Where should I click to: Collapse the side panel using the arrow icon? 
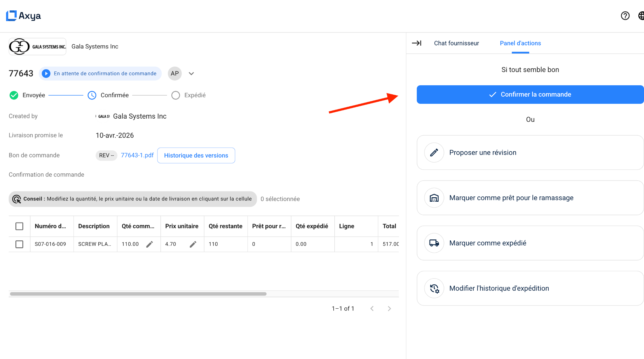point(417,43)
